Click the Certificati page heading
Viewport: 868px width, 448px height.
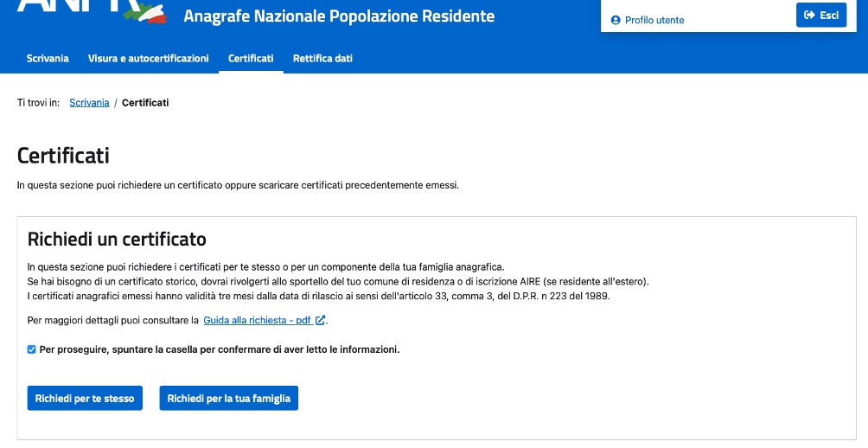(x=63, y=156)
